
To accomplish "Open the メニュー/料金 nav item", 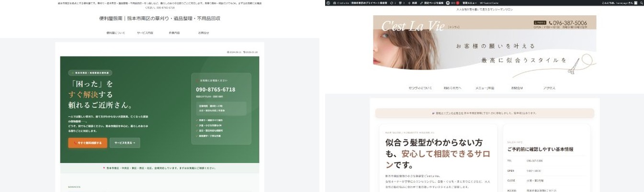I will click(485, 88).
